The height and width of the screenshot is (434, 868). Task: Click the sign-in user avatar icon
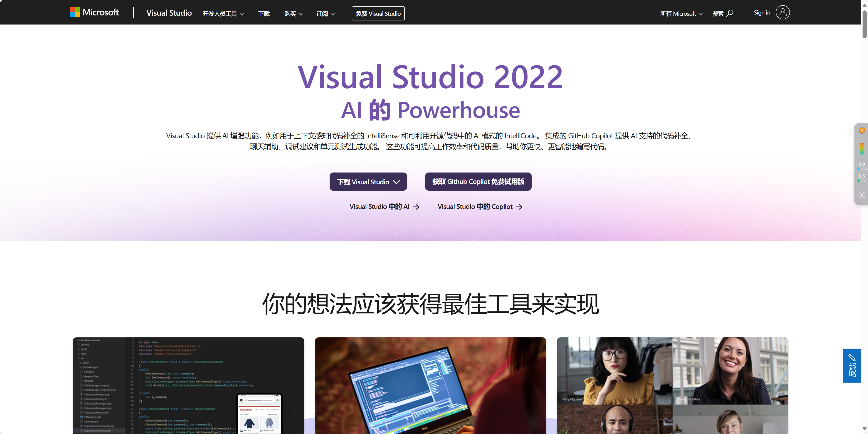pyautogui.click(x=782, y=12)
